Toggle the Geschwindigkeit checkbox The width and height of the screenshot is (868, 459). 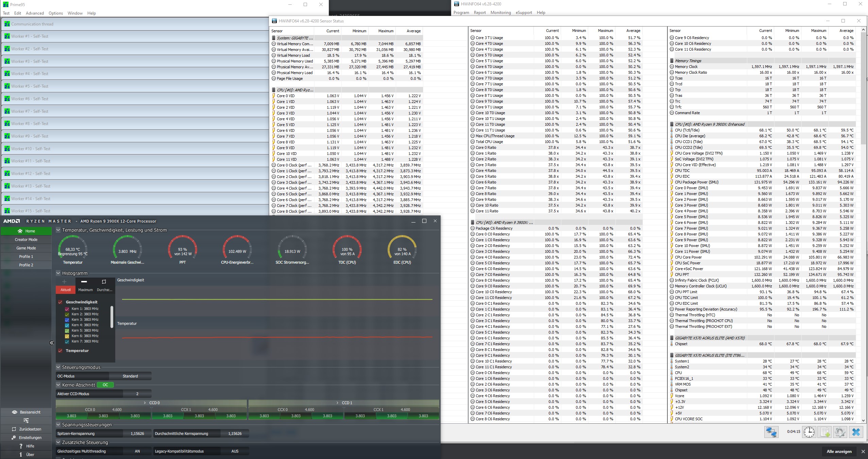pos(60,302)
